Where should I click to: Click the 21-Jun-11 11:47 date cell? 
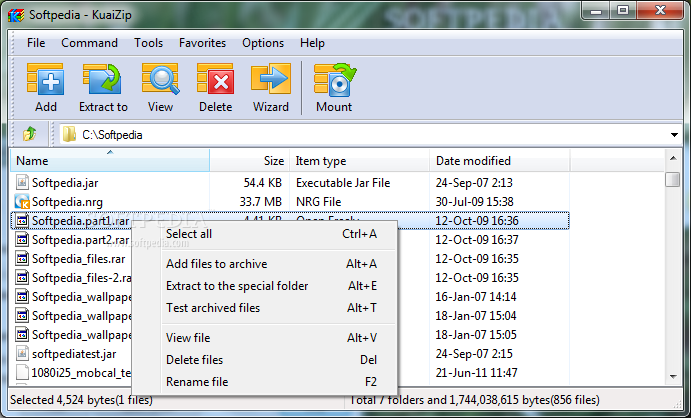pos(476,373)
